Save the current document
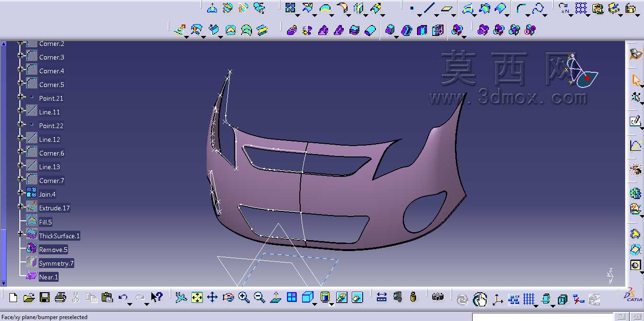The height and width of the screenshot is (321, 644). coord(44,297)
